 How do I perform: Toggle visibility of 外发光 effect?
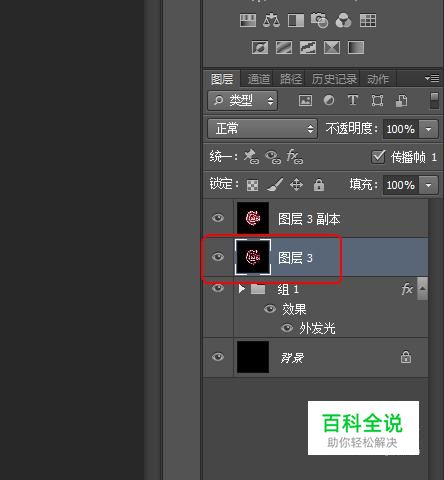287,328
